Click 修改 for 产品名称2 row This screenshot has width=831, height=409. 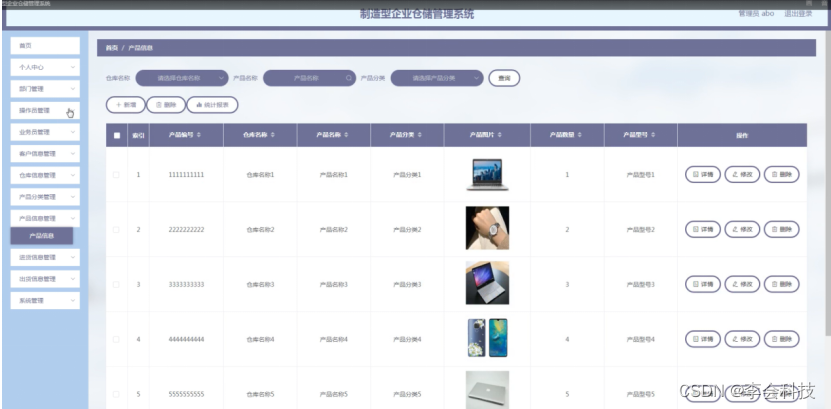(742, 229)
